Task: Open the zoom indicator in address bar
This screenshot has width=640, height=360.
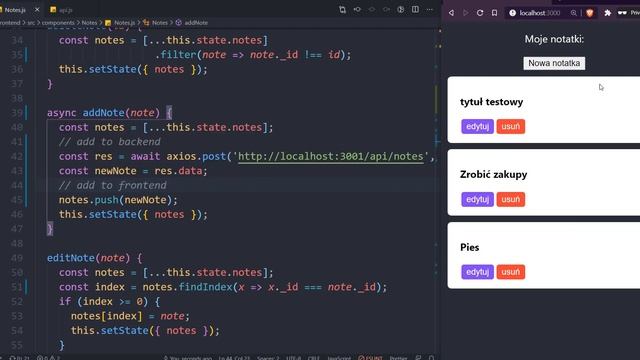Action: [x=573, y=13]
